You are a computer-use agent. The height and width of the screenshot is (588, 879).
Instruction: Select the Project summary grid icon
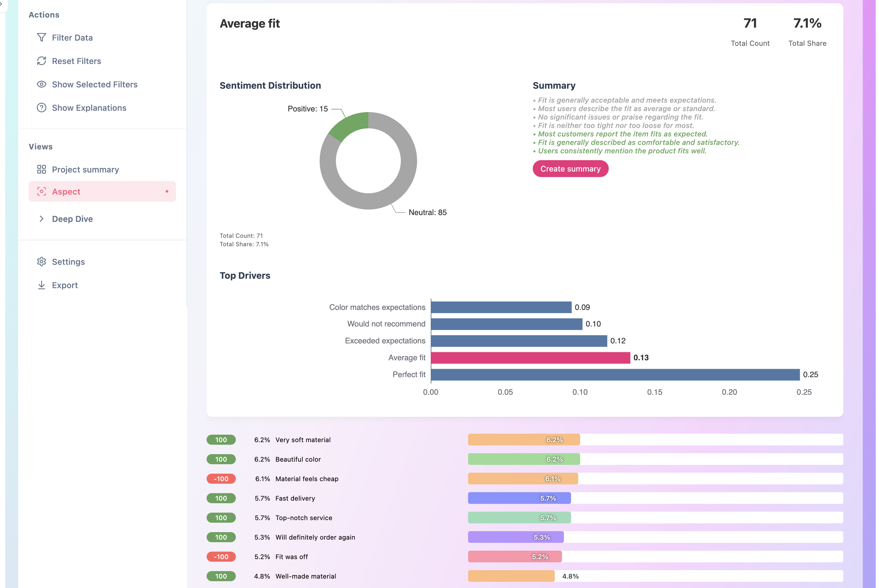(x=42, y=169)
